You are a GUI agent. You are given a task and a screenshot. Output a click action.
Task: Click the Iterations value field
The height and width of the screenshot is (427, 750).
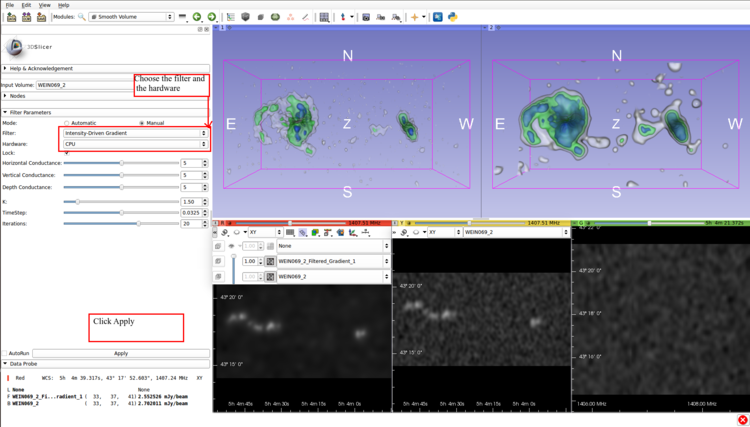[x=190, y=224]
